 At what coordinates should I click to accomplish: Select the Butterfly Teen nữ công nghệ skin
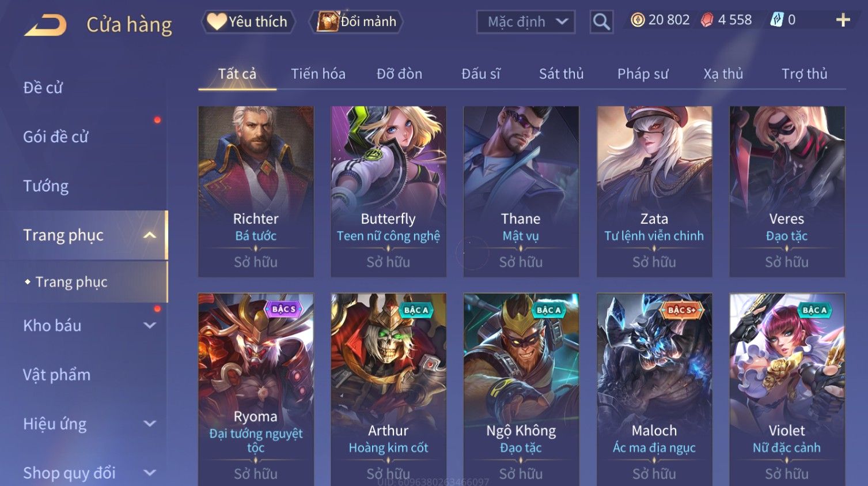coord(388,191)
